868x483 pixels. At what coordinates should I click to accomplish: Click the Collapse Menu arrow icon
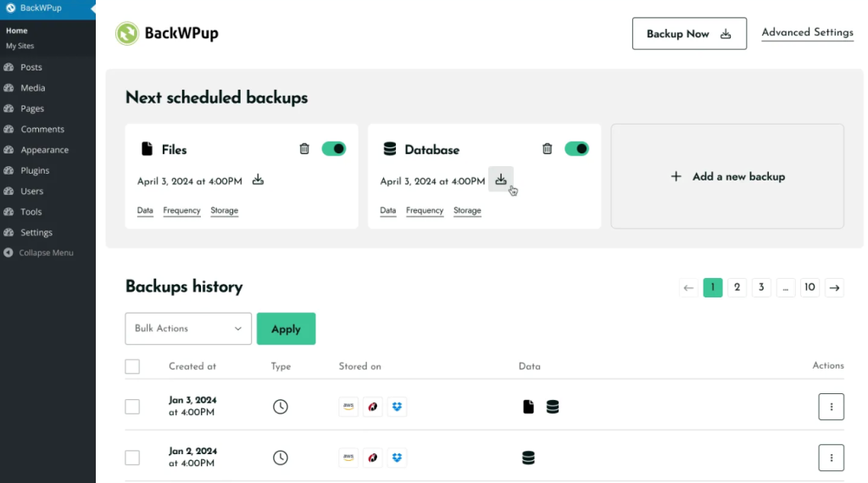(x=8, y=253)
